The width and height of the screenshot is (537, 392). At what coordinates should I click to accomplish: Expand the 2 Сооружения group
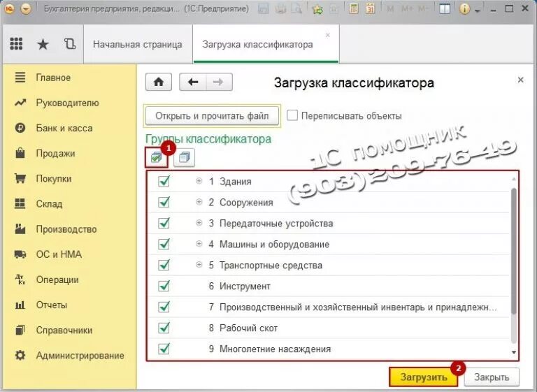pyautogui.click(x=199, y=202)
